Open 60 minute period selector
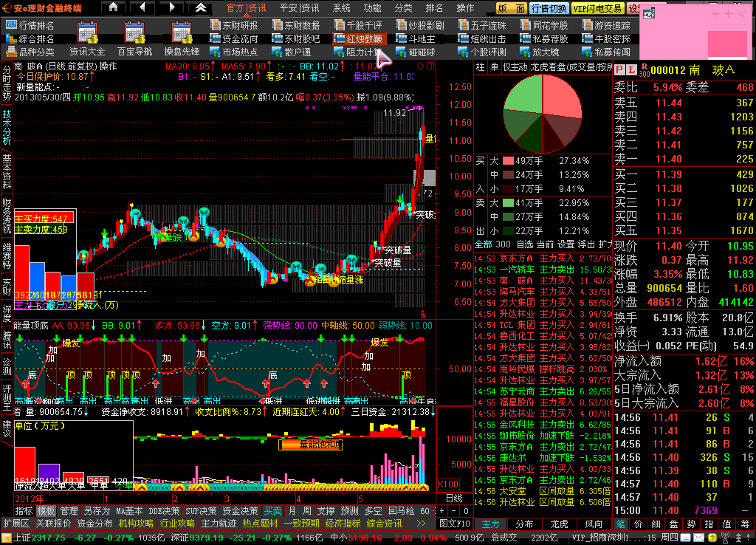The image size is (756, 545). [x=426, y=511]
